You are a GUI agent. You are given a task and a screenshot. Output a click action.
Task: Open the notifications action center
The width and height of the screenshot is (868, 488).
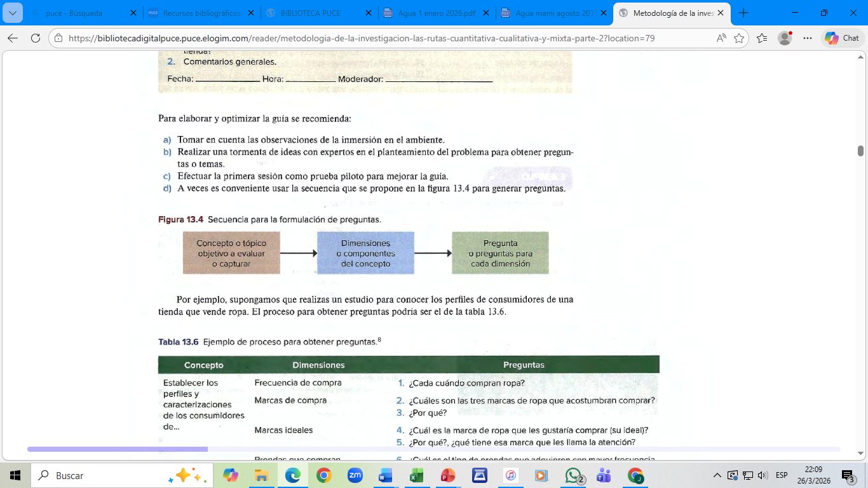[x=848, y=475]
